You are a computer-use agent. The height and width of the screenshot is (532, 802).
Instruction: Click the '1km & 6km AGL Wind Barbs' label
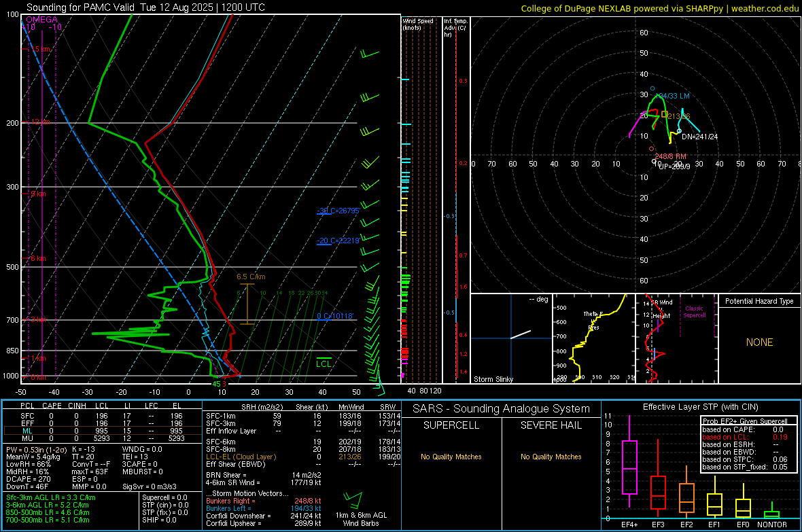tap(361, 519)
